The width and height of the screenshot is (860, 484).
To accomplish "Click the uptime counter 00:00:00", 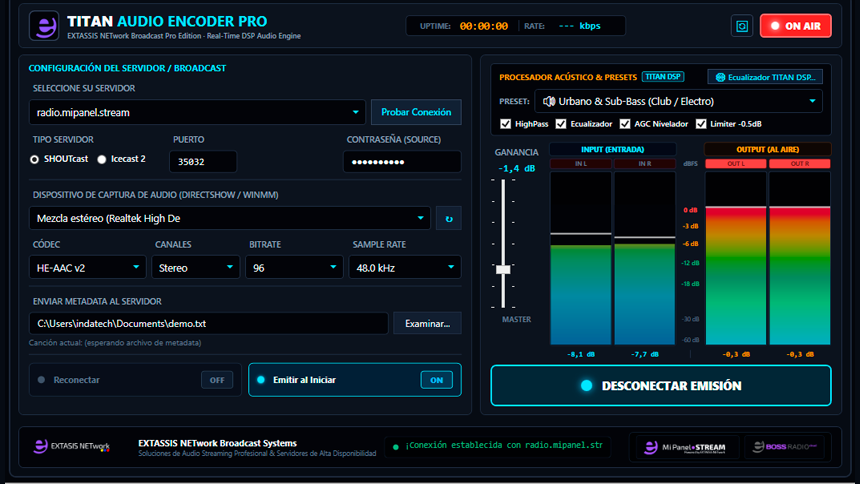I will tap(484, 26).
